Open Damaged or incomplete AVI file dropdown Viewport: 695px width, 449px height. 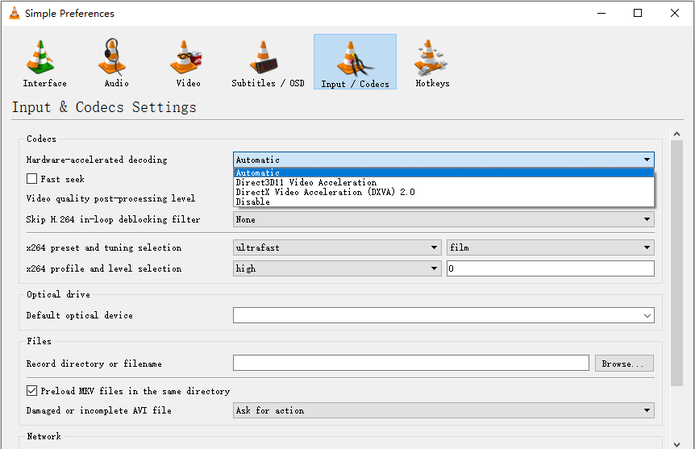pyautogui.click(x=444, y=410)
